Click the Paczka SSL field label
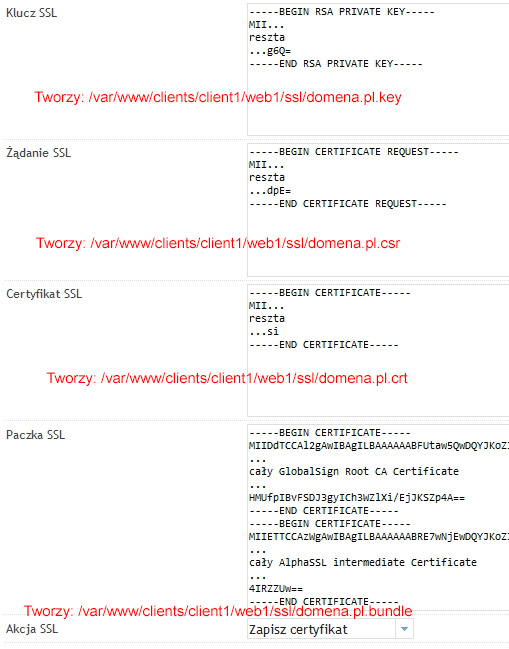Image resolution: width=509 pixels, height=649 pixels. pyautogui.click(x=36, y=435)
